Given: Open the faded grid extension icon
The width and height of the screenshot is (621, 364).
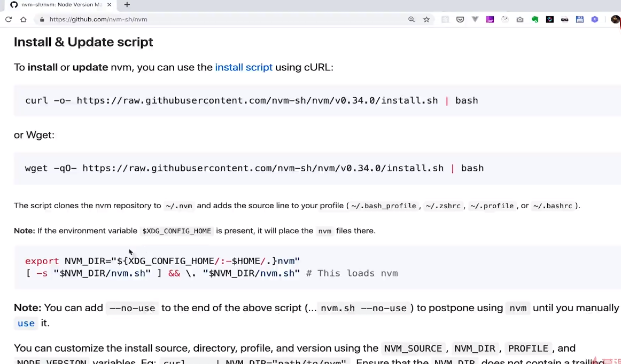Looking at the screenshot, I should [x=445, y=19].
